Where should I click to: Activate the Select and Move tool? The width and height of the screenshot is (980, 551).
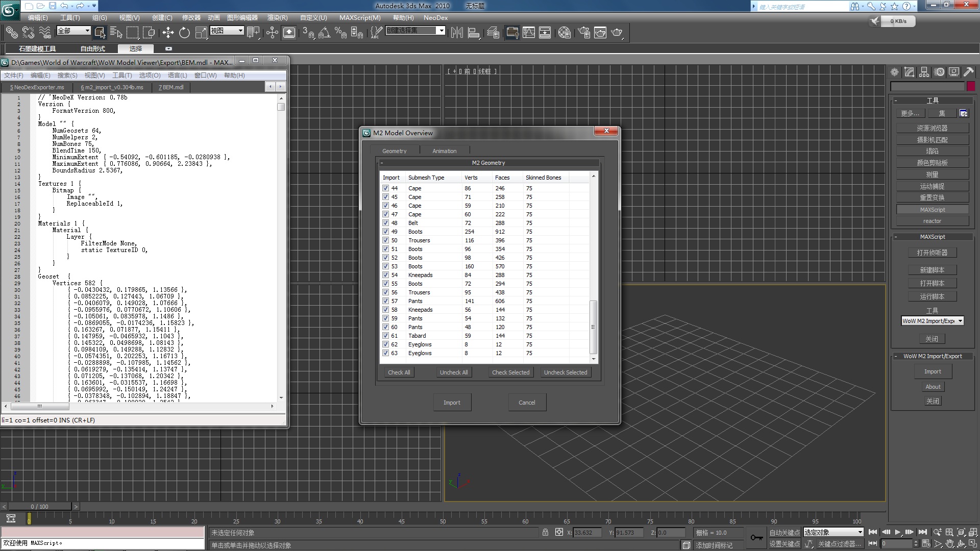tap(168, 33)
